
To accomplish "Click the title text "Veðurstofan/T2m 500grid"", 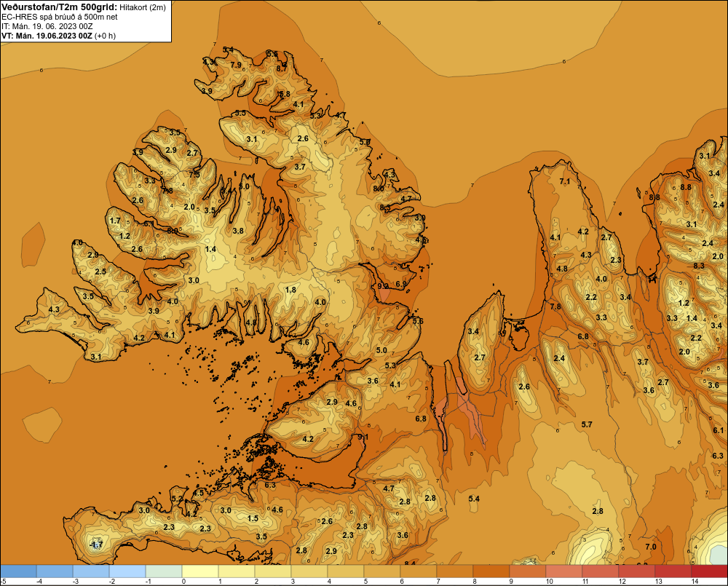I will [60, 7].
